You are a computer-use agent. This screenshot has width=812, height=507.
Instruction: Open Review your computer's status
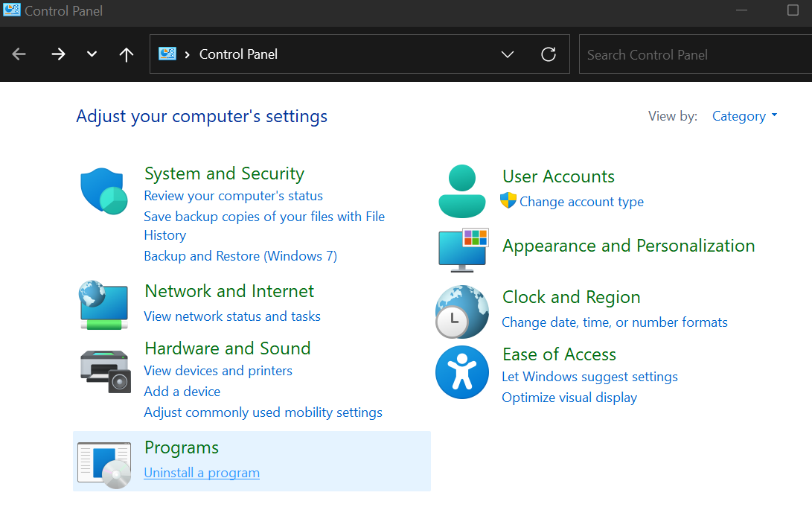click(x=233, y=196)
